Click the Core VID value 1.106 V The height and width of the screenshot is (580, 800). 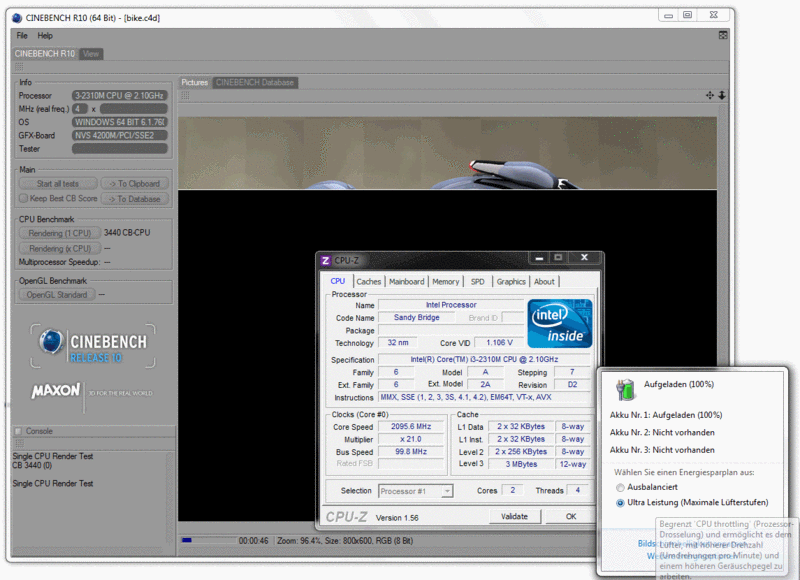click(498, 343)
